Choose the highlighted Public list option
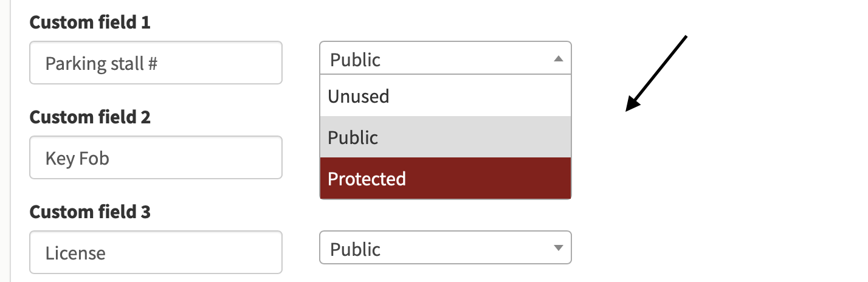The height and width of the screenshot is (282, 868). pyautogui.click(x=446, y=137)
